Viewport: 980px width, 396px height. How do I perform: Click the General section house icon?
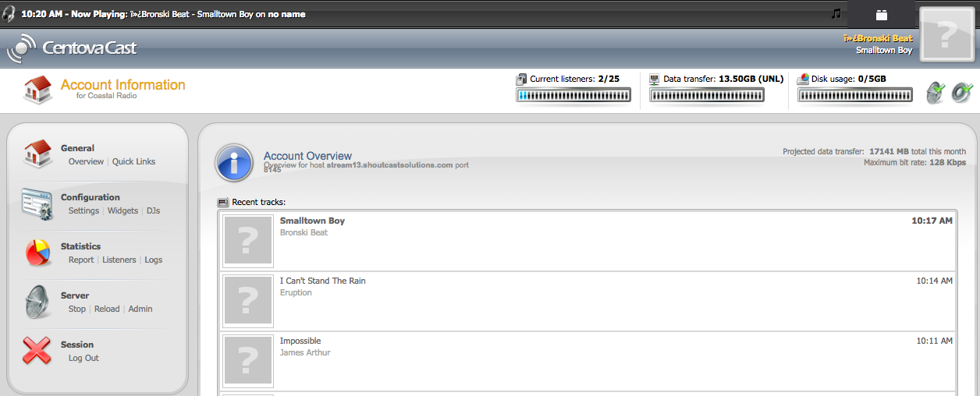click(37, 154)
